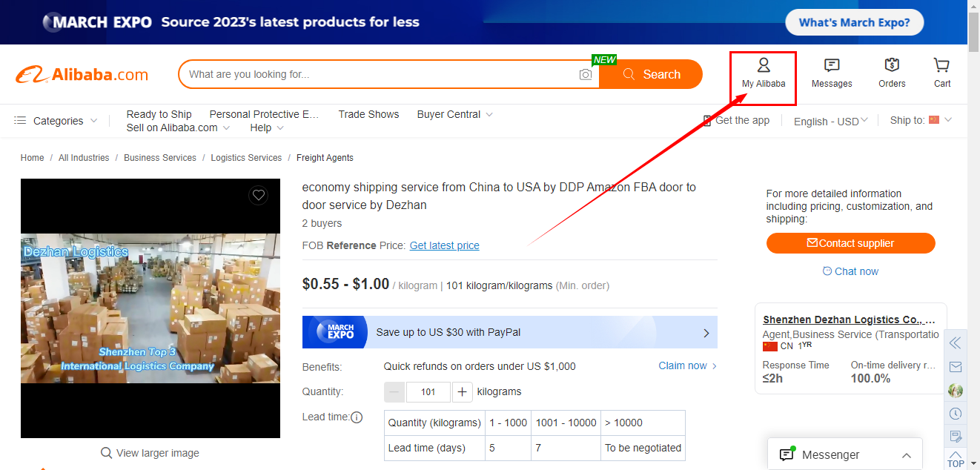This screenshot has height=470, width=980.
Task: Expand the Ship to country dropdown
Action: [921, 120]
